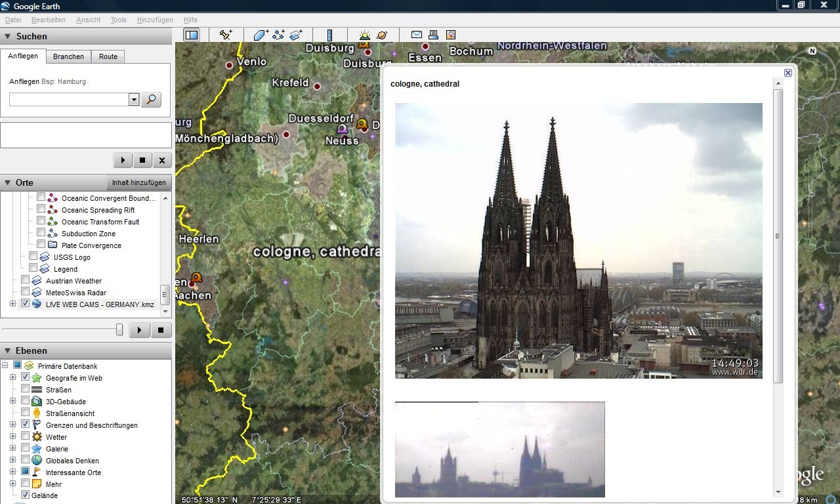Screen dimensions: 840x504
Task: Select the Add Polygon tool
Action: [261, 35]
